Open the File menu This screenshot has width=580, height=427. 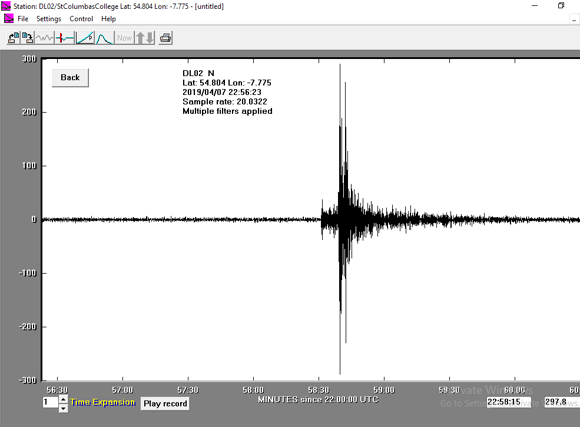tap(23, 19)
